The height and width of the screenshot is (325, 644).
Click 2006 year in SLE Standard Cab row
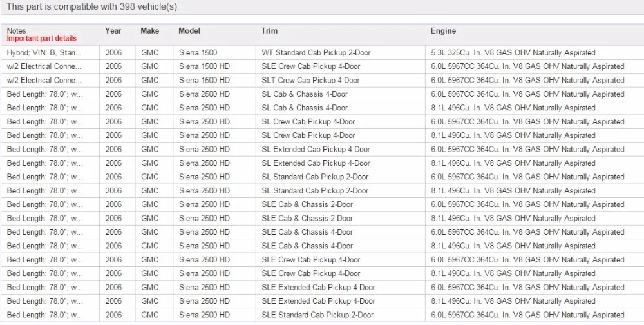(113, 315)
